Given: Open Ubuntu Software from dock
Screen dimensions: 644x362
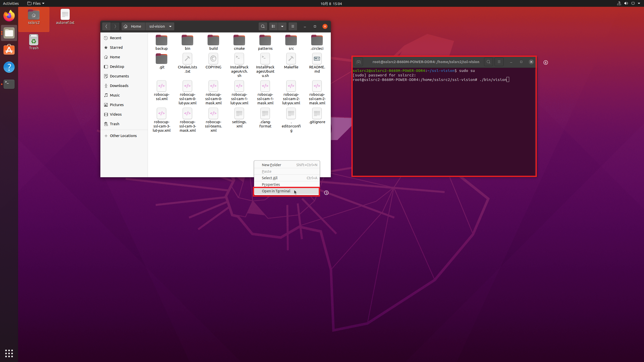Looking at the screenshot, I should (9, 50).
